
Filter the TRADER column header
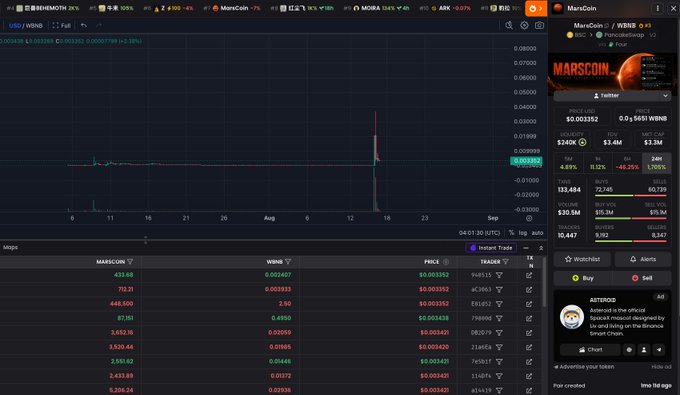[x=506, y=262]
